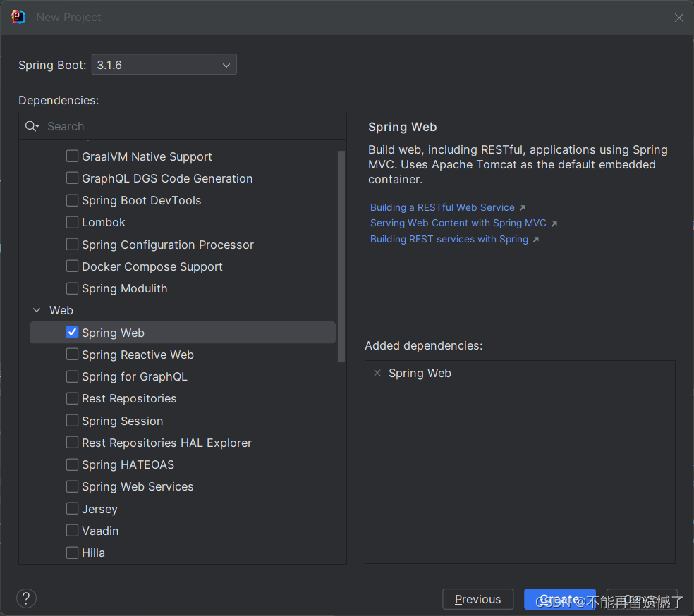Close the New Project dialog
Screen dimensions: 694x616
tap(678, 18)
